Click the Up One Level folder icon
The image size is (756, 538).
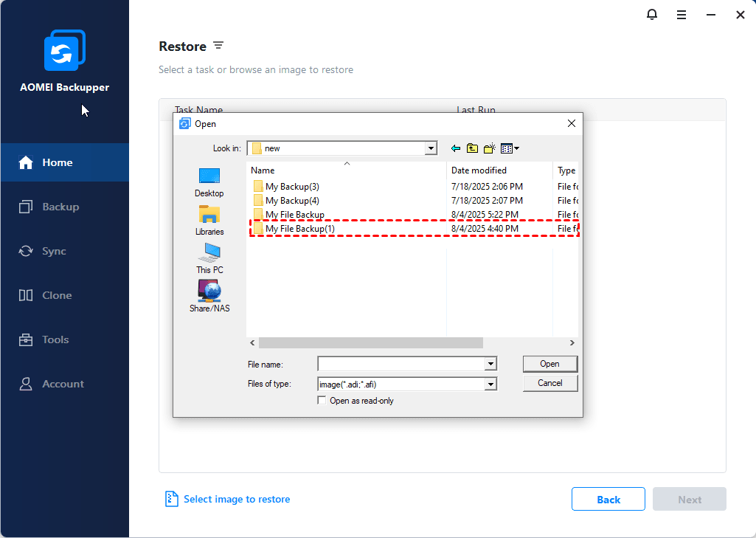pos(473,148)
